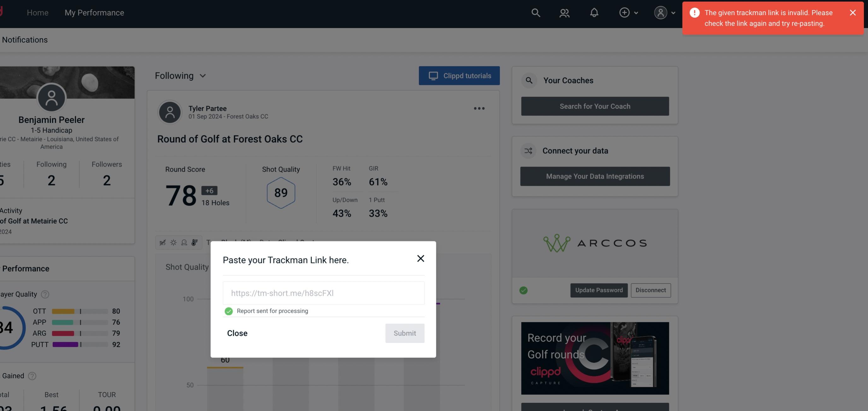
Task: Click the Clippd tutorials button
Action: [x=460, y=75]
